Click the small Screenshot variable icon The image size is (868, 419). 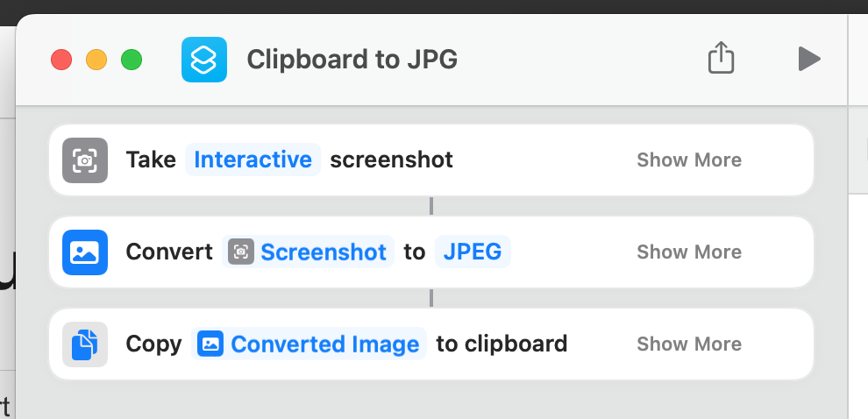click(x=241, y=252)
